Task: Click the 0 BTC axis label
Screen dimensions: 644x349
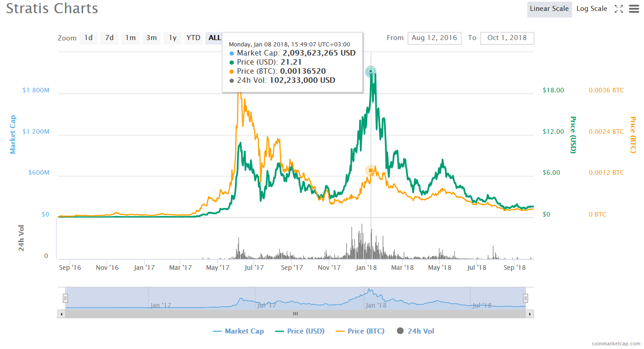Action: pyautogui.click(x=598, y=214)
